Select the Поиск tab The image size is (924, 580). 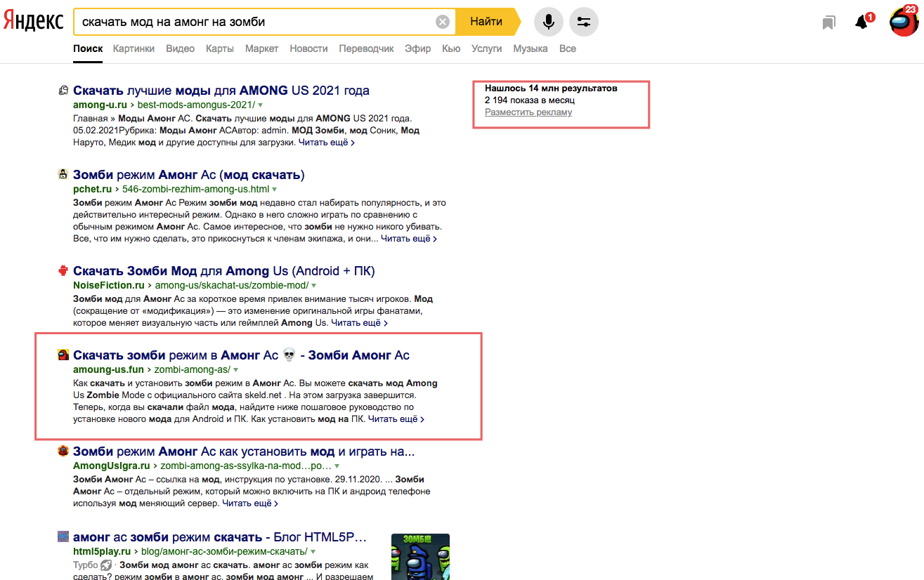point(88,48)
